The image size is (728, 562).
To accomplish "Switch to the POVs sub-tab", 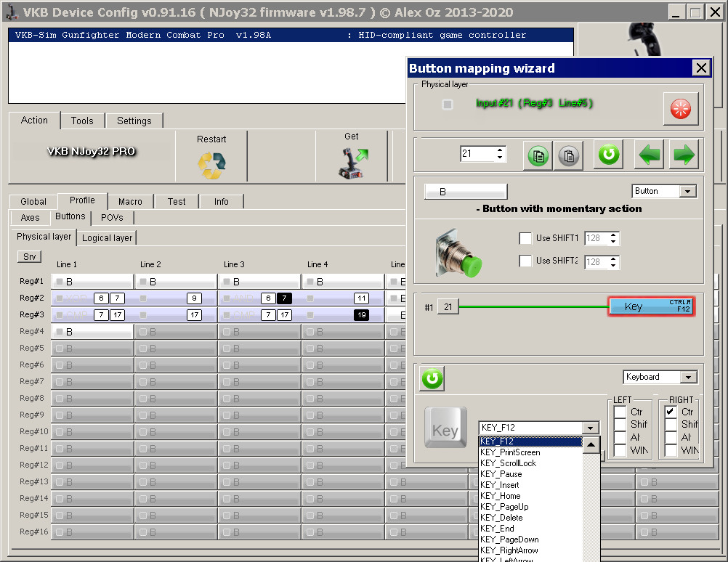I will click(112, 218).
